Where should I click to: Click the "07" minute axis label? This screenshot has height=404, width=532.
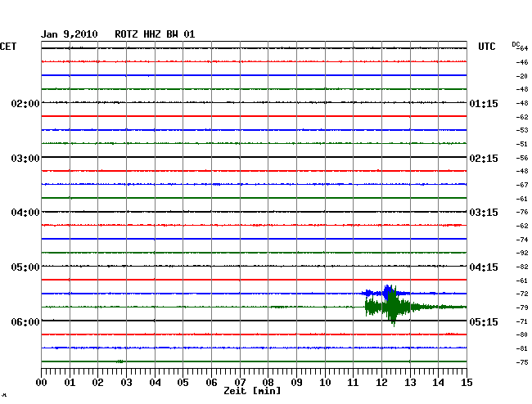tap(240, 383)
